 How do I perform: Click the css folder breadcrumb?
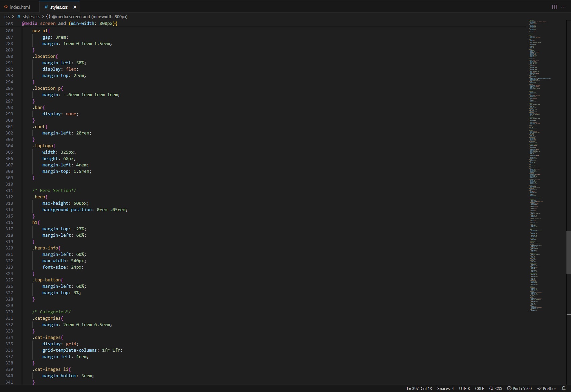click(x=7, y=16)
